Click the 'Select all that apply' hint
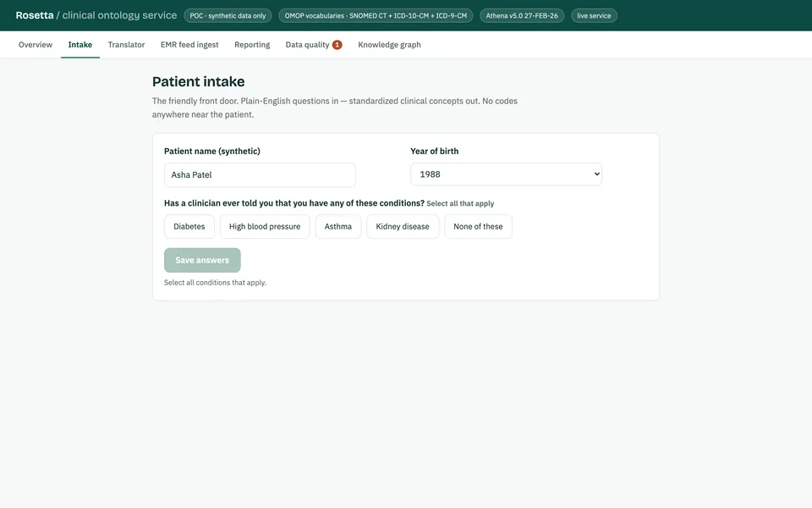This screenshot has height=508, width=812. (x=460, y=204)
